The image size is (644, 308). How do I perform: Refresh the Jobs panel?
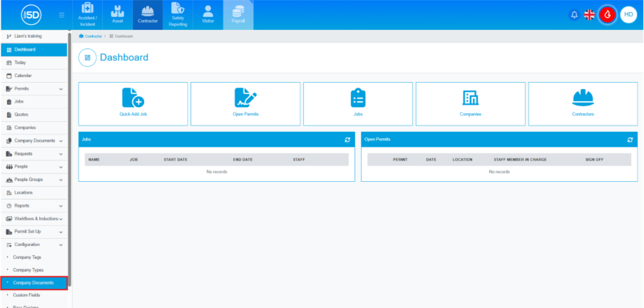point(347,140)
